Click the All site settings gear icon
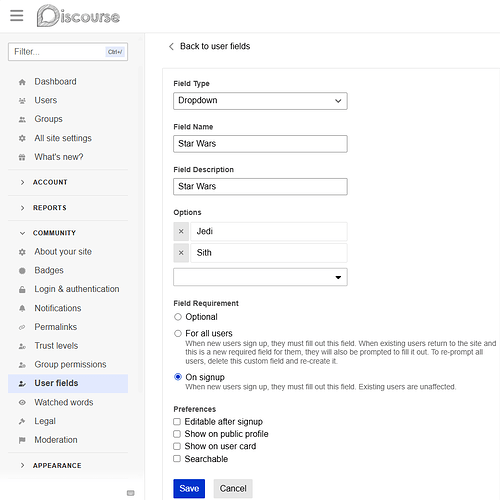The width and height of the screenshot is (500, 500). (x=22, y=138)
